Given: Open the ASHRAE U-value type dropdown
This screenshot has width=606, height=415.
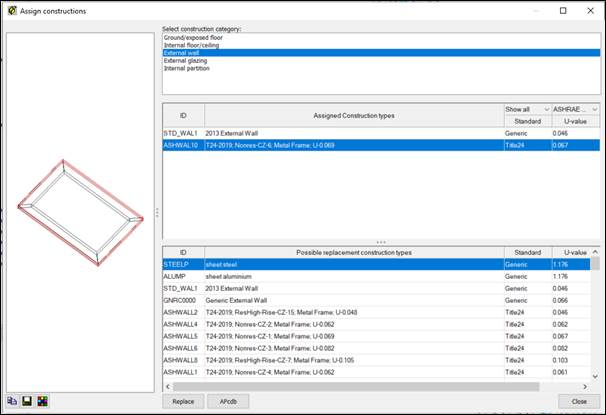Looking at the screenshot, I should point(575,108).
